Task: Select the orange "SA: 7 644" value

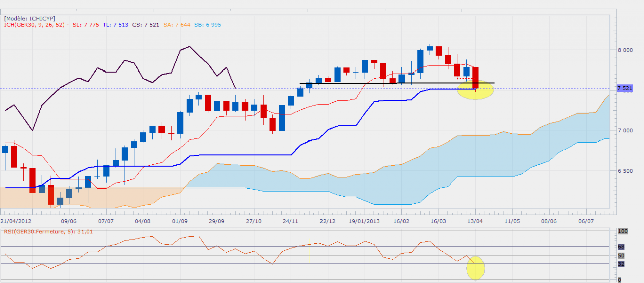Action: [x=176, y=24]
